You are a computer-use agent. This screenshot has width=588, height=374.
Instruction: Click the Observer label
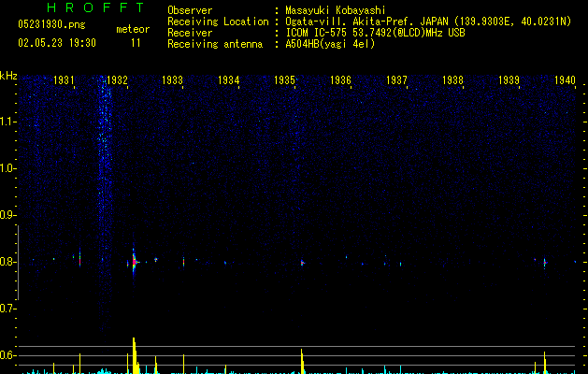190,10
